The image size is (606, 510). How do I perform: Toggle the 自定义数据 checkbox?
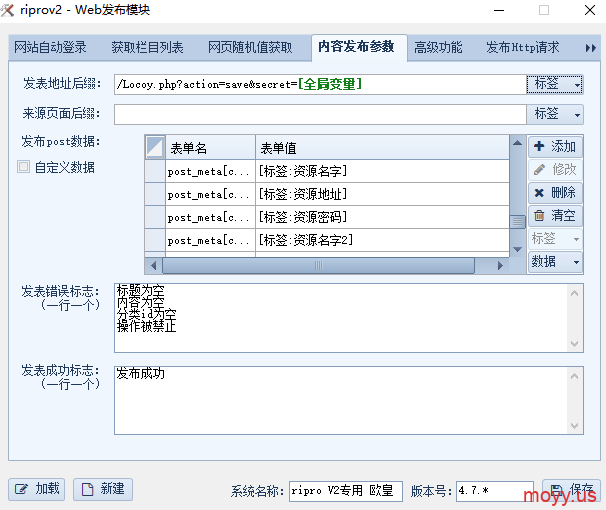click(24, 167)
